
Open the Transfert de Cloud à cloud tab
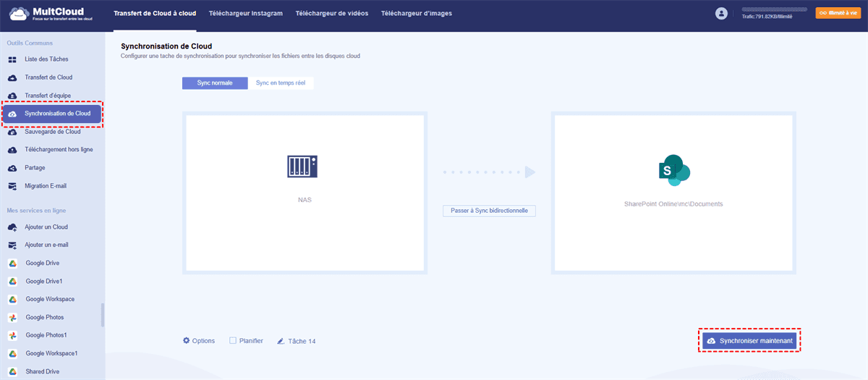click(155, 14)
